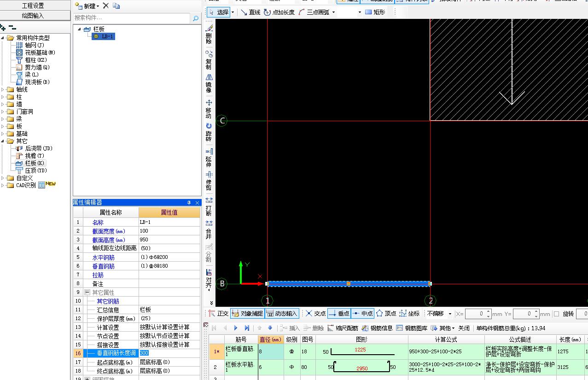Click 关闭 in rebar toolbar

[x=464, y=328]
